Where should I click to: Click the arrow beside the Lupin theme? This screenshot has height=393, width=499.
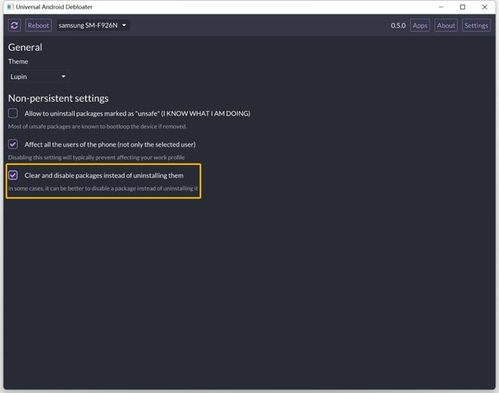click(x=63, y=77)
